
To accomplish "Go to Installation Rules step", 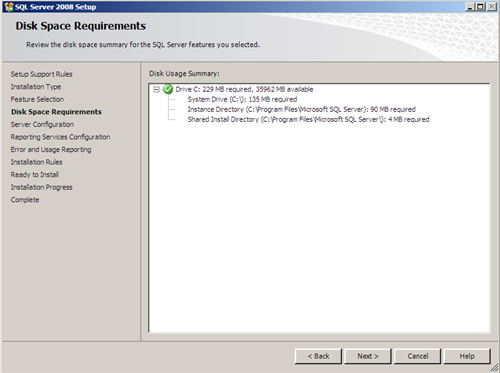I will pos(36,162).
